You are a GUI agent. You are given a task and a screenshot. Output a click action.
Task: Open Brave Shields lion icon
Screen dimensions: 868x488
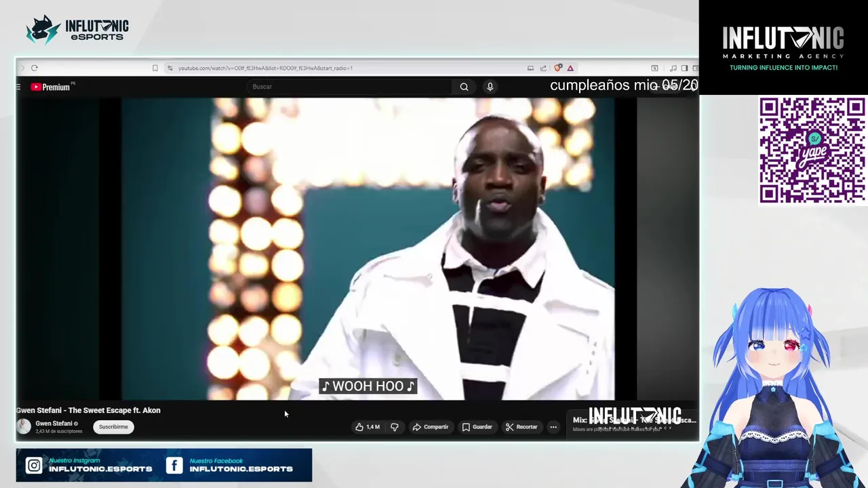(557, 68)
